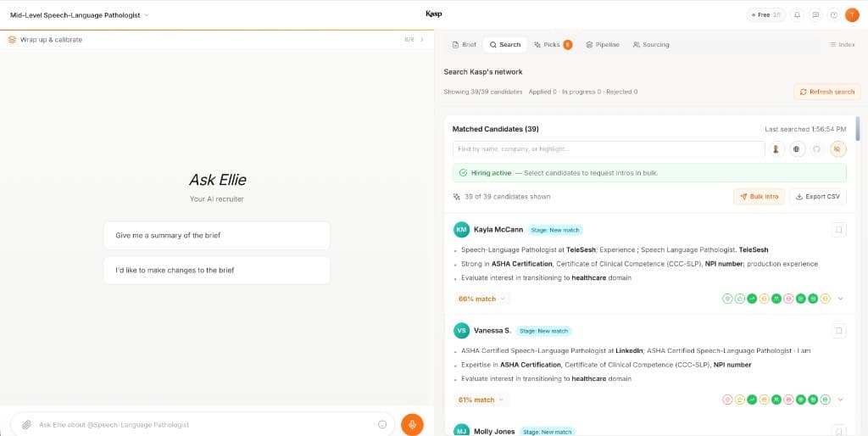Image resolution: width=868 pixels, height=436 pixels.
Task: Open Molly Jones's candidate name
Action: pyautogui.click(x=494, y=432)
